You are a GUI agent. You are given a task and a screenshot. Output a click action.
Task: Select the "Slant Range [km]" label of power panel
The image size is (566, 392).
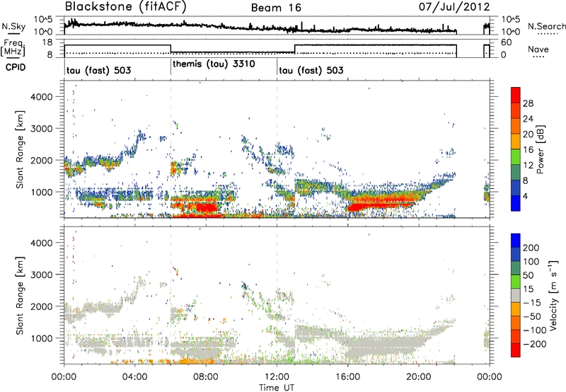coord(20,149)
